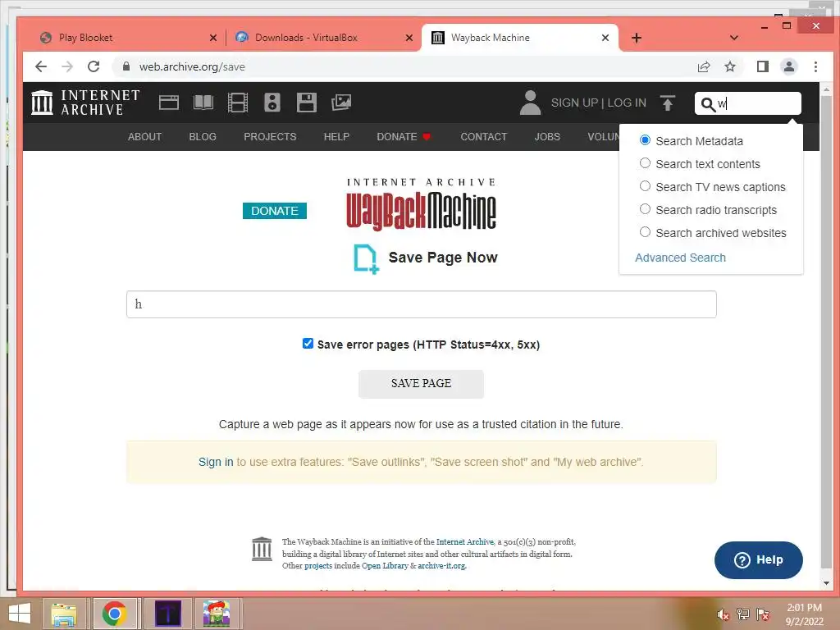
Task: Open the Internet Archive footer link
Action: point(464,541)
